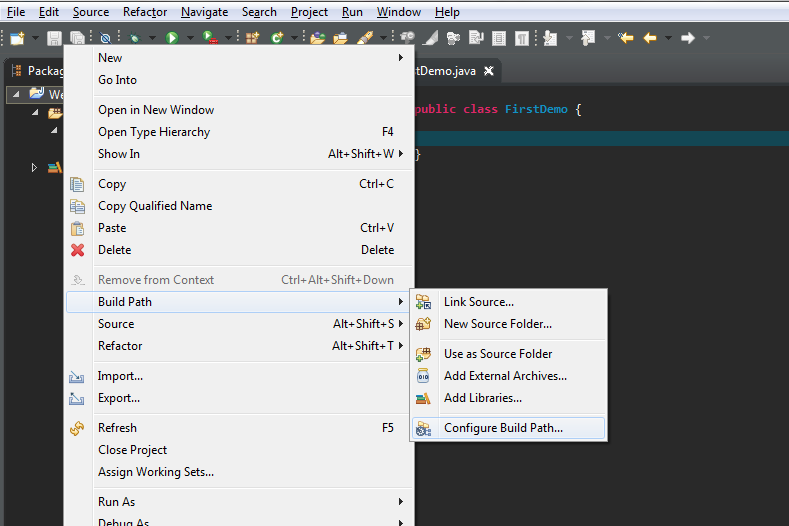This screenshot has width=789, height=526.
Task: Click Copy in the context menu
Action: coord(240,184)
